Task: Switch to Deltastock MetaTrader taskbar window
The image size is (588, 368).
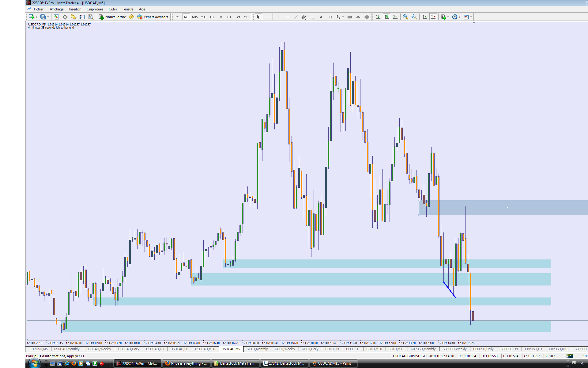Action: 236,363
